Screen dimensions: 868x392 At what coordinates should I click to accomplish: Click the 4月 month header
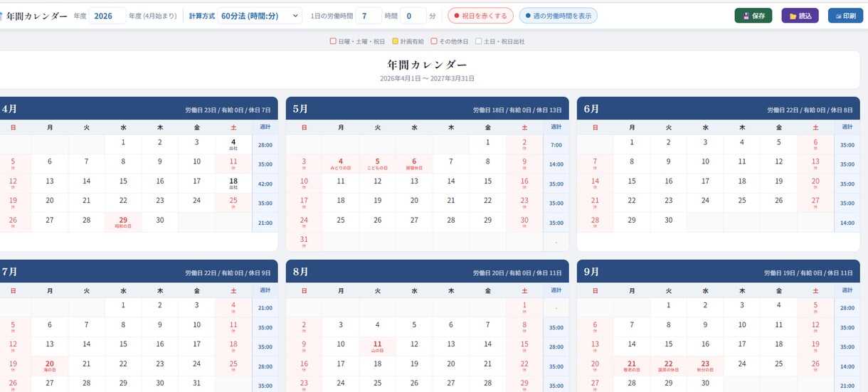tap(9, 109)
